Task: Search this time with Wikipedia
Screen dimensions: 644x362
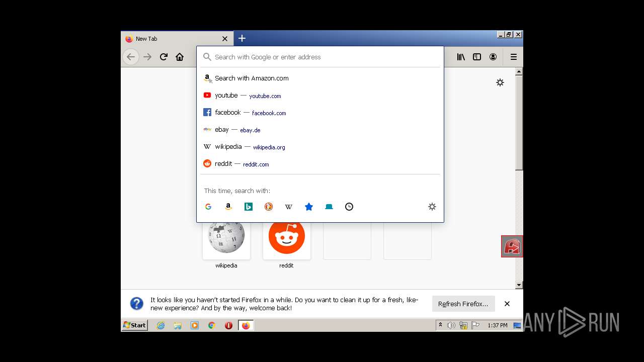Action: coord(289,207)
